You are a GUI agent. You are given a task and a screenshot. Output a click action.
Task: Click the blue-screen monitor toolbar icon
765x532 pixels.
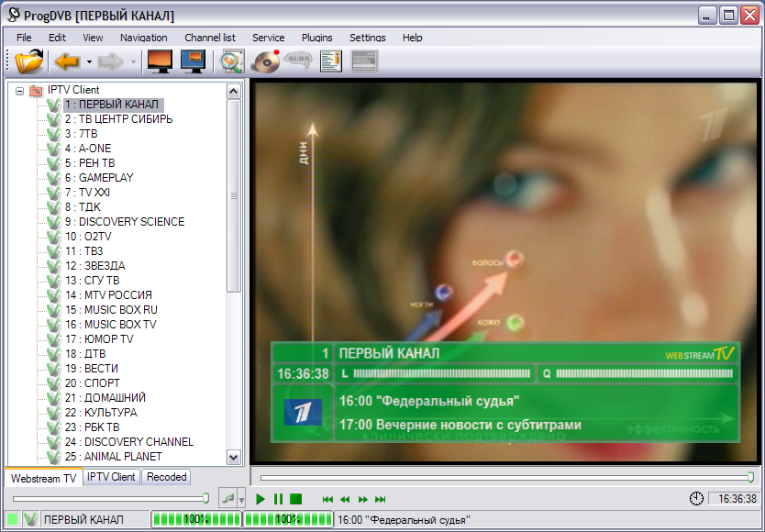pos(193,61)
